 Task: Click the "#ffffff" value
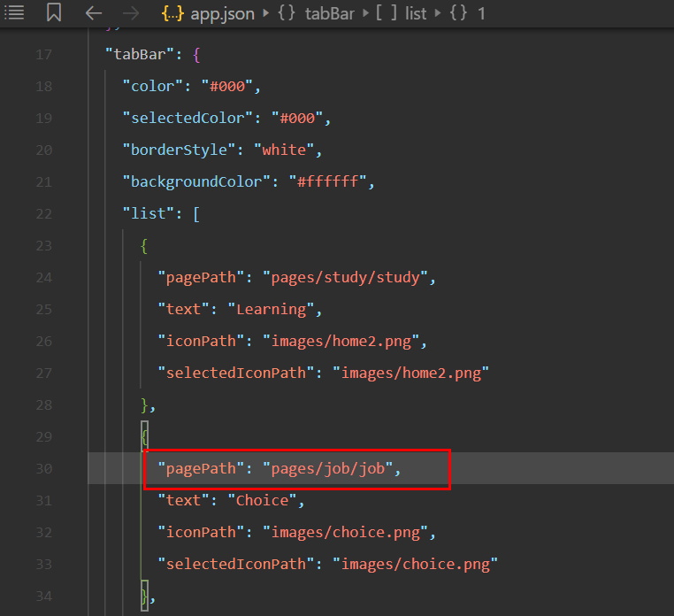[327, 182]
